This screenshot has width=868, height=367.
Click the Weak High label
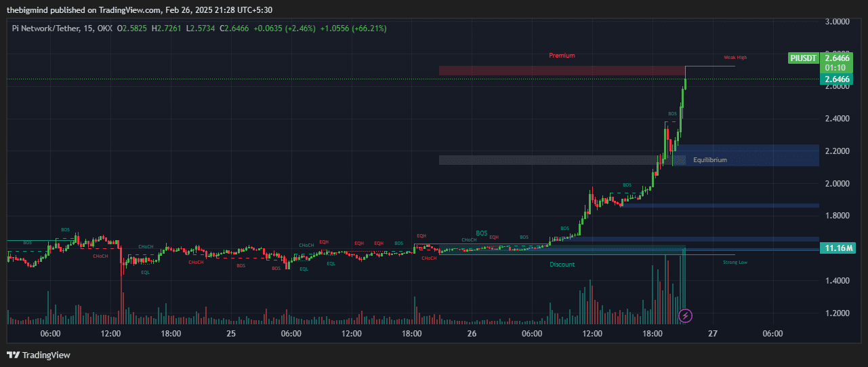coord(736,58)
